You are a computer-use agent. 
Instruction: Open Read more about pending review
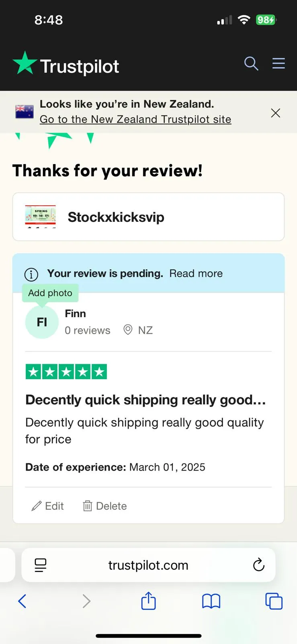(196, 273)
